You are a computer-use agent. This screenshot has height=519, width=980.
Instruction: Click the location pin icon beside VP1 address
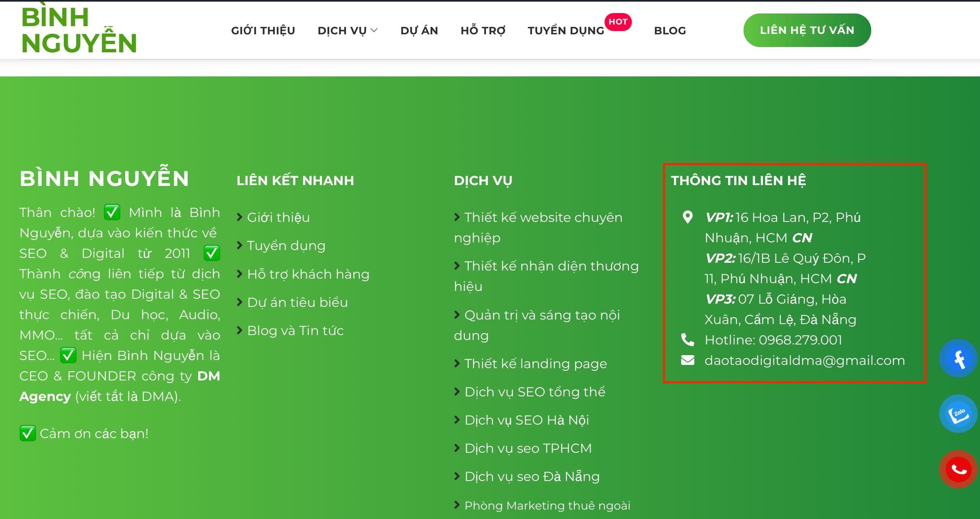pyautogui.click(x=688, y=217)
